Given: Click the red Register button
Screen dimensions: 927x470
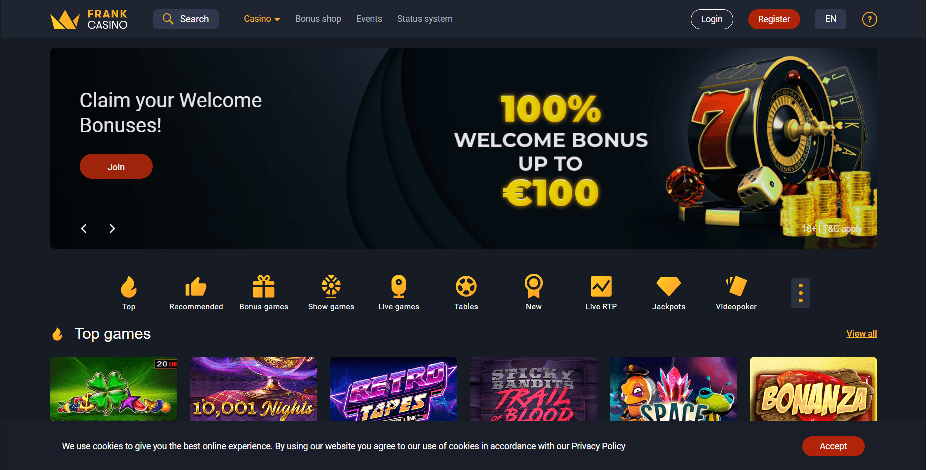Looking at the screenshot, I should click(774, 19).
